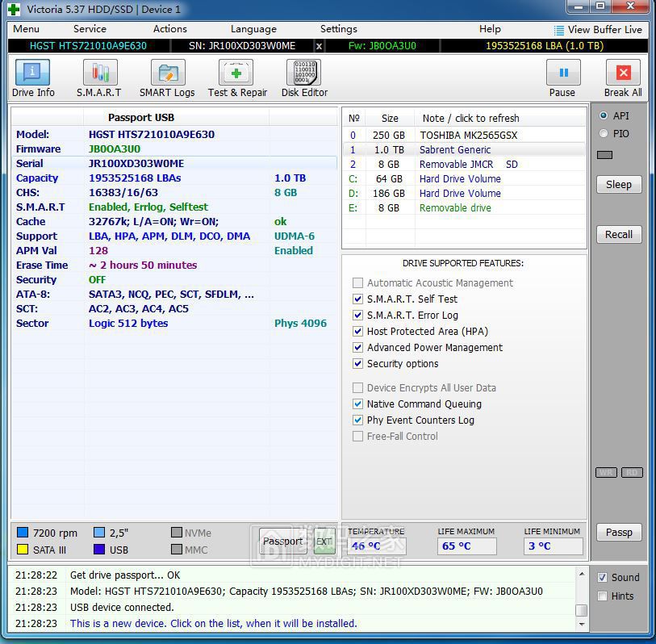656x644 pixels.
Task: Toggle Advanced Power Management checkbox
Action: [357, 347]
